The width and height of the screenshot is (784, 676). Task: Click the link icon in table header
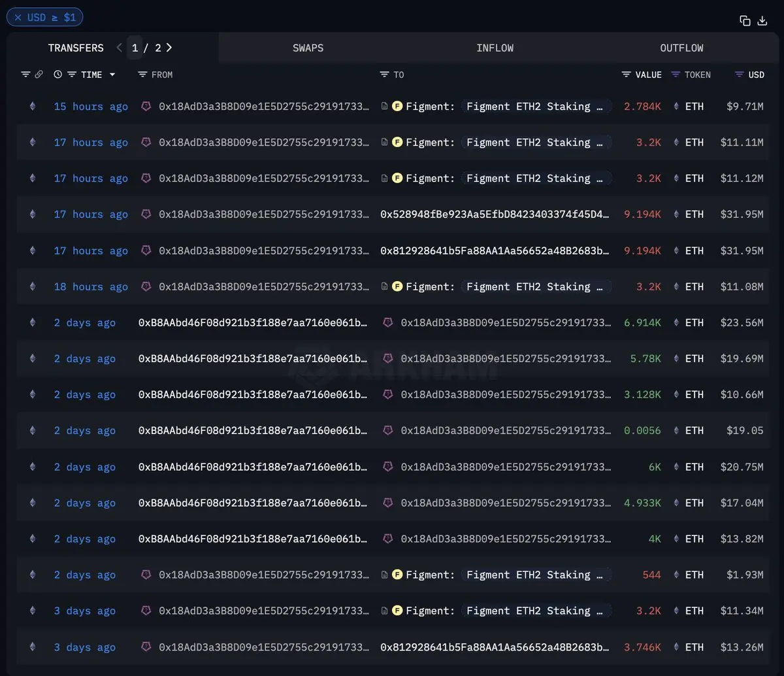point(39,75)
